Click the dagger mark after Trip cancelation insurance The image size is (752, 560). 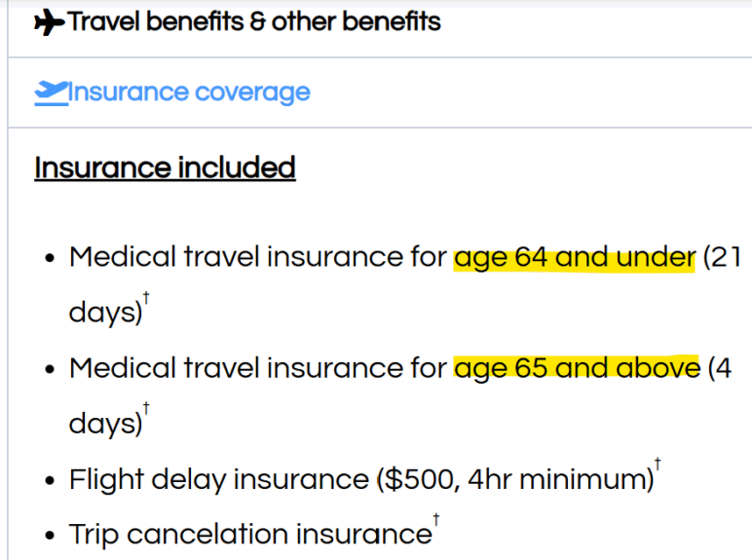[436, 520]
